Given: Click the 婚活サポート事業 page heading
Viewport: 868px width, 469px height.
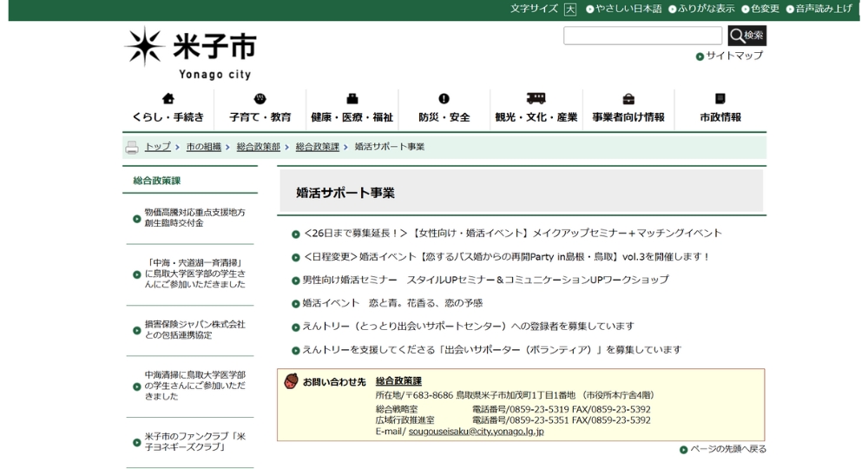Looking at the screenshot, I should point(345,193).
